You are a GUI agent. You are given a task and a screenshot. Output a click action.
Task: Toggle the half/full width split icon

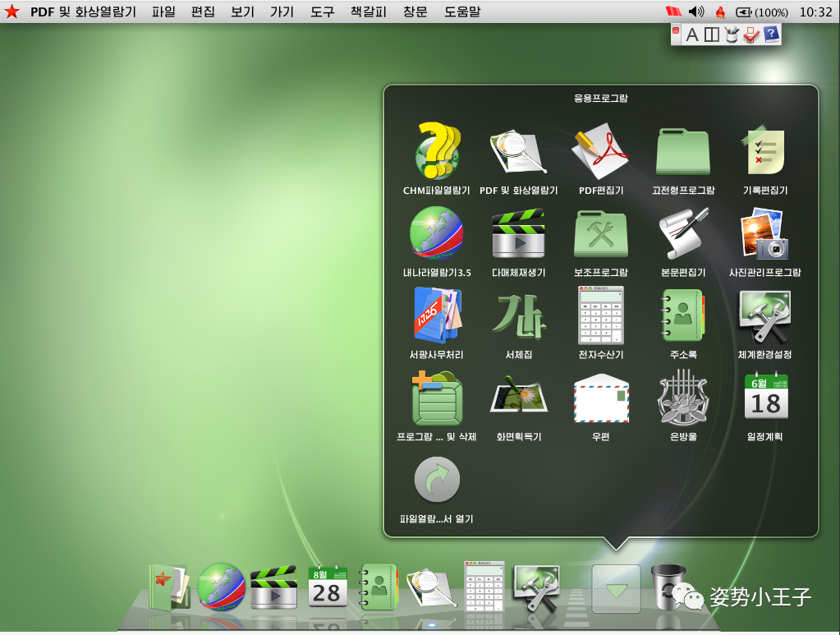coord(711,35)
